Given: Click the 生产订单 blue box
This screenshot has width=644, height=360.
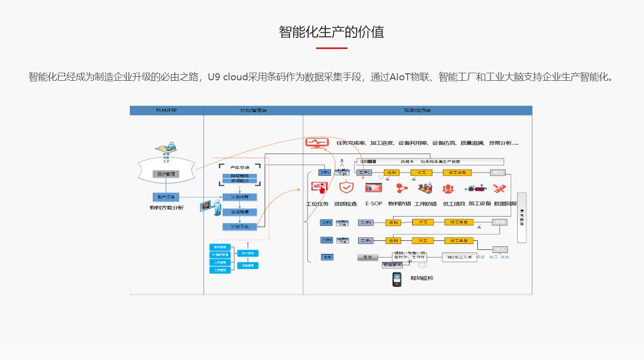Looking at the screenshot, I should point(166,196).
